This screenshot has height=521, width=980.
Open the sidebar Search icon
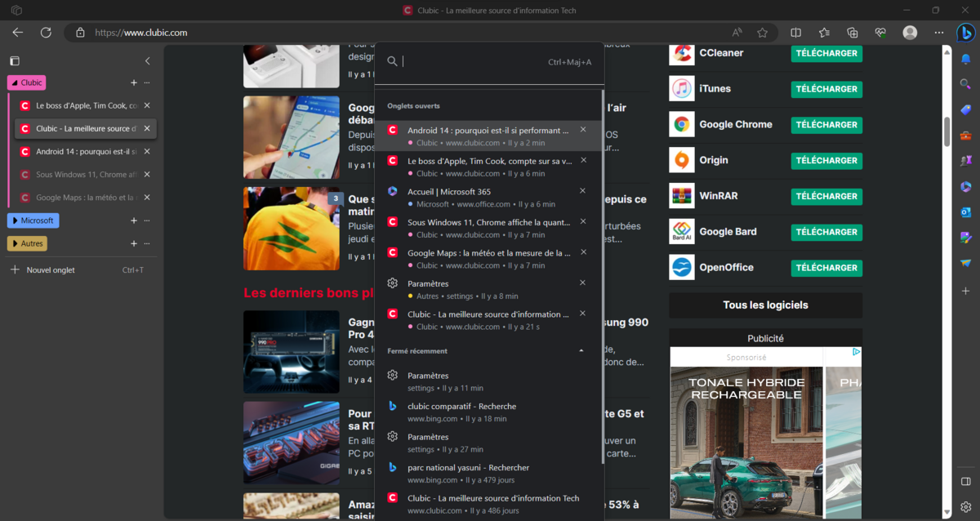965,84
